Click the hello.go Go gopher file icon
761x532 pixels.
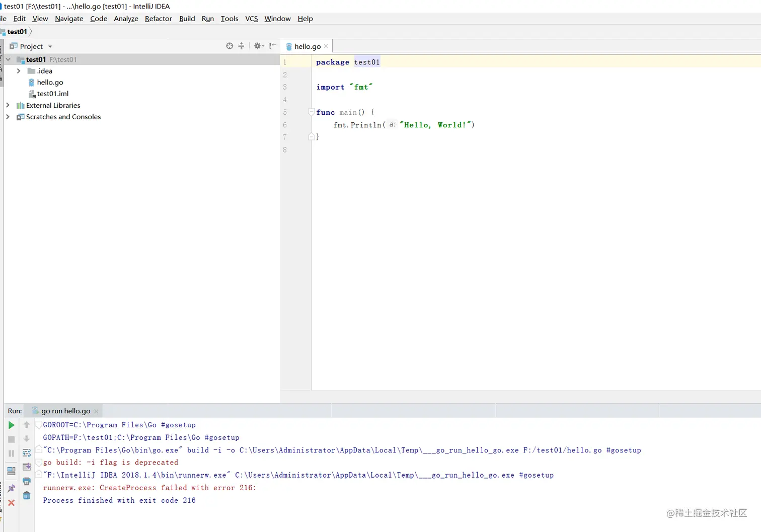click(32, 82)
